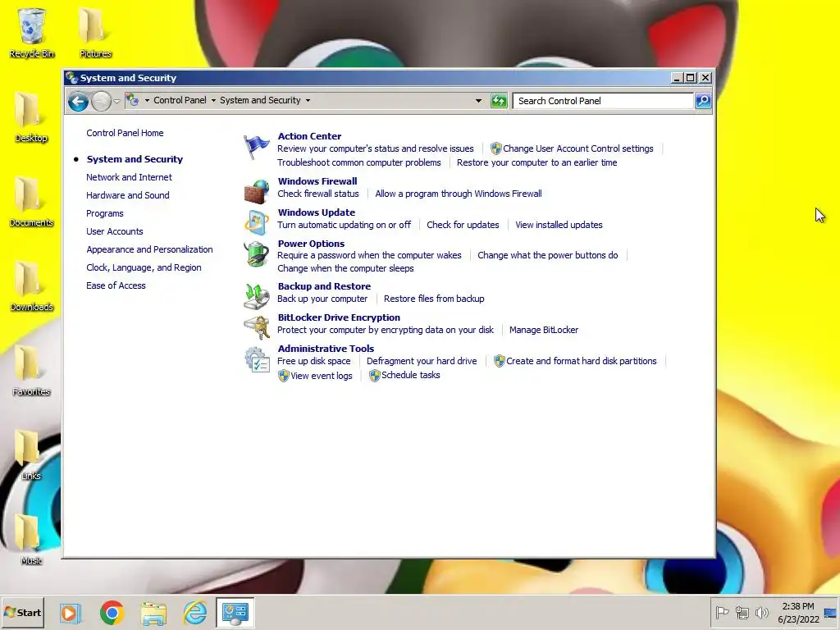Open the Start menu
This screenshot has height=630, width=840.
click(x=23, y=612)
